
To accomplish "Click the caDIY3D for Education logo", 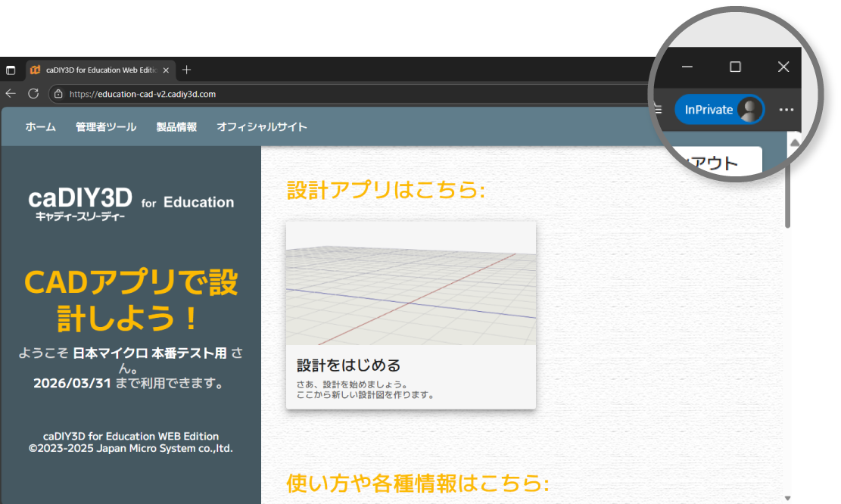I will [x=131, y=203].
